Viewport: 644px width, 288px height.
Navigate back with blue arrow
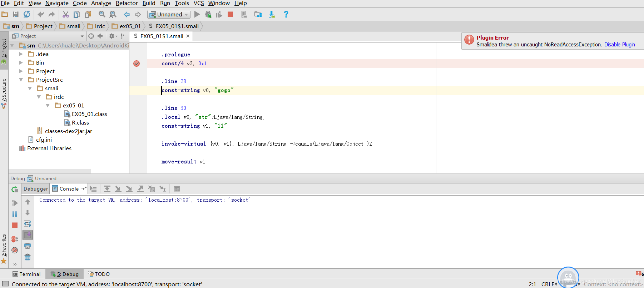coord(127,14)
